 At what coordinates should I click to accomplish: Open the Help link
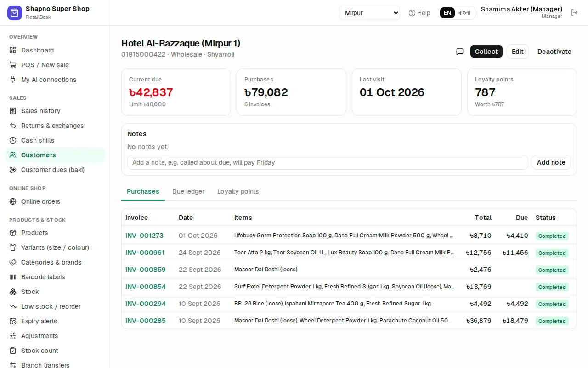[x=419, y=13]
